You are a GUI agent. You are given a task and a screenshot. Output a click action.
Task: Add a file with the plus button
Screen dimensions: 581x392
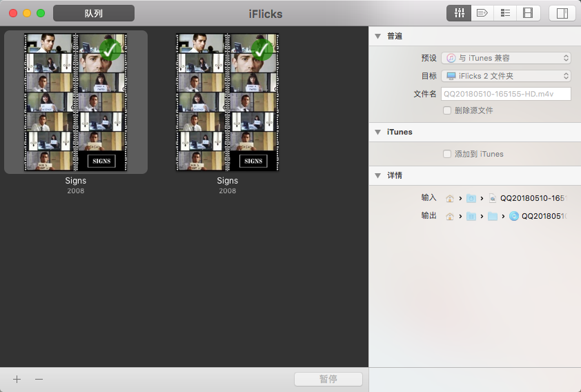[17, 379]
